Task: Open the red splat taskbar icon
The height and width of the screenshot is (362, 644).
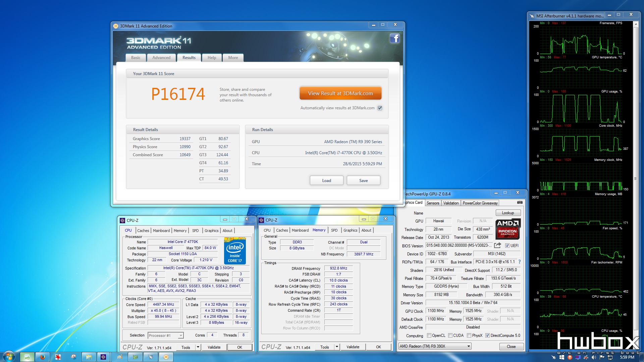Action: [58, 357]
